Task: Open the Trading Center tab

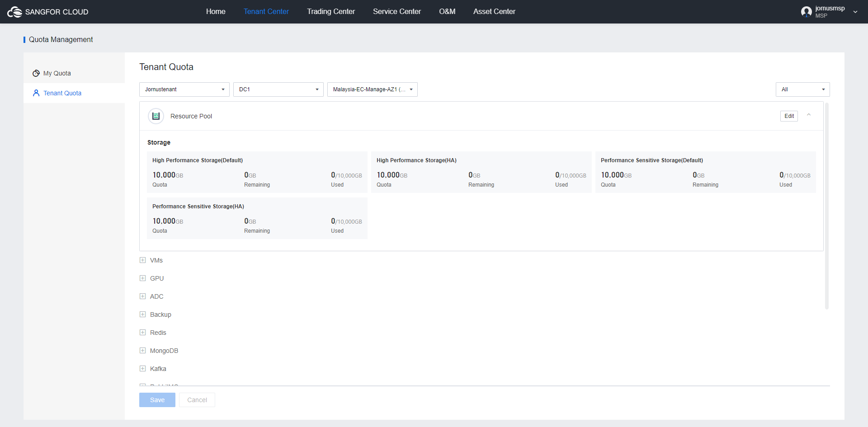Action: click(331, 12)
